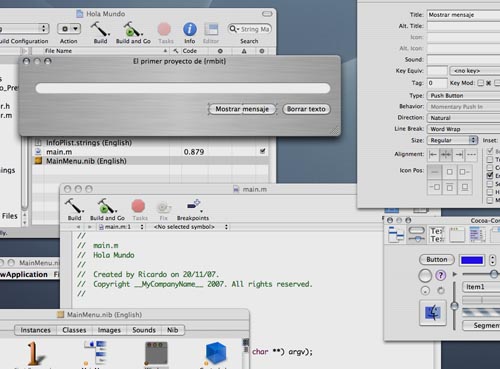
Task: Click the stepper next to color well
Action: pyautogui.click(x=492, y=260)
